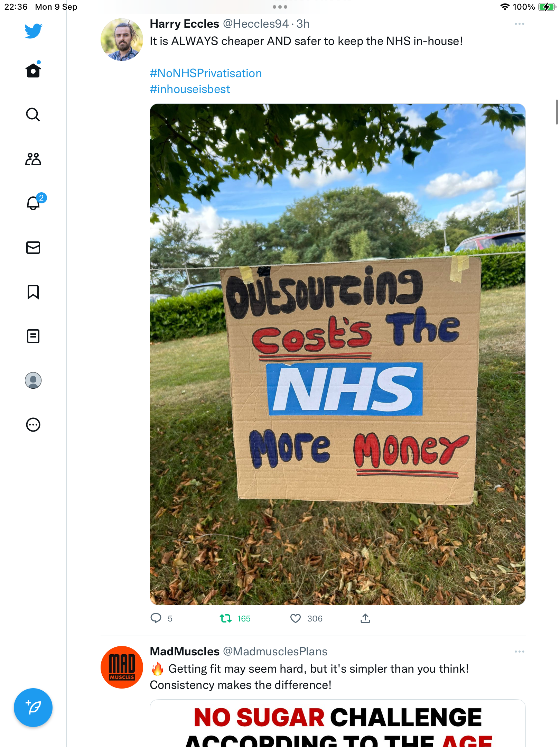Screen dimensions: 560x747
Task: View the cardboard NHS outsourcing sign photo
Action: pyautogui.click(x=338, y=354)
